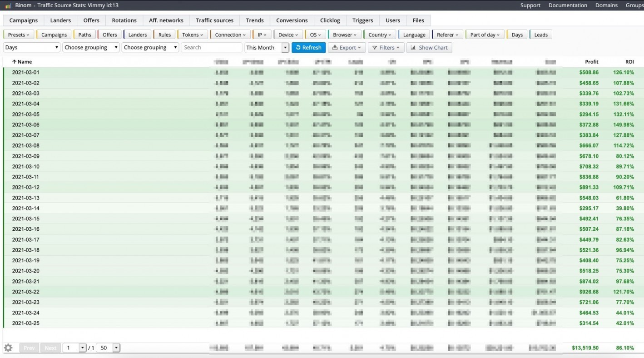Click the Search input field
Screen dimensions: 644x358
[x=212, y=48]
